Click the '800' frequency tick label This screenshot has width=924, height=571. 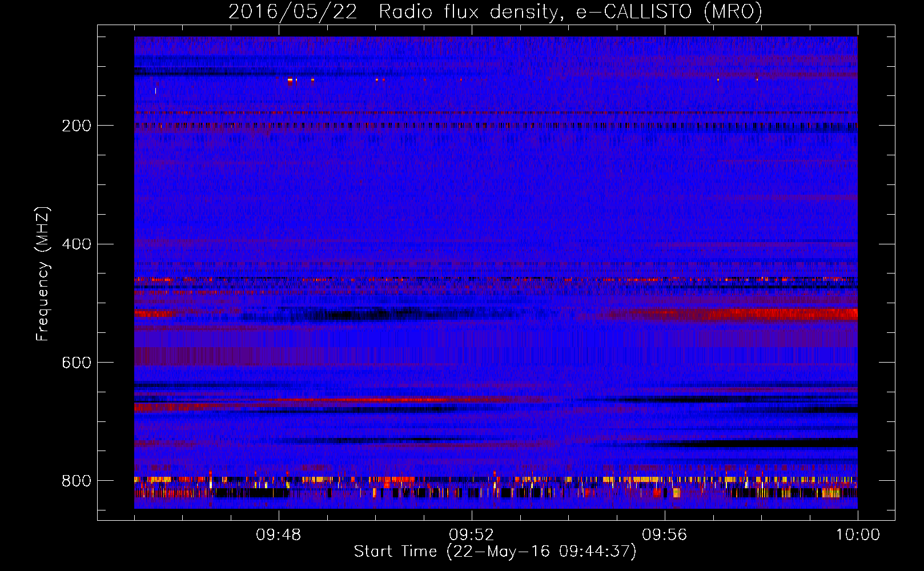point(76,481)
